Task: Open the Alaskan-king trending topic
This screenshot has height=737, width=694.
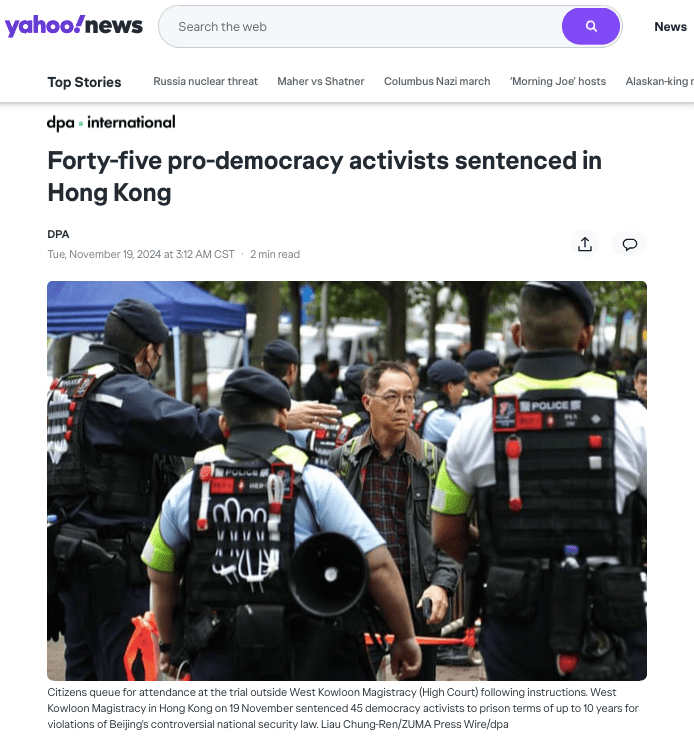Action: coord(659,81)
